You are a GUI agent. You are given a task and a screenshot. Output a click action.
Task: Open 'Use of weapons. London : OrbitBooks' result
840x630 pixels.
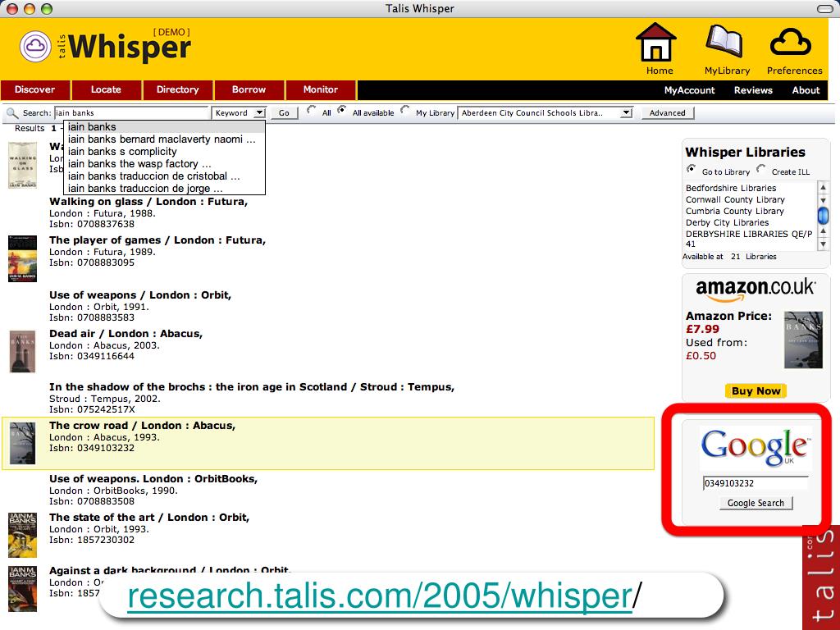pos(153,479)
